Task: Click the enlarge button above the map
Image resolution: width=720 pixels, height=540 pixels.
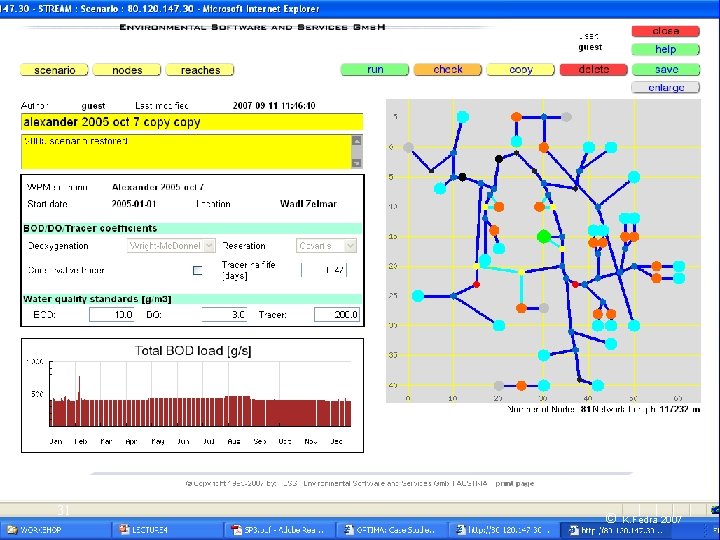Action: point(666,87)
